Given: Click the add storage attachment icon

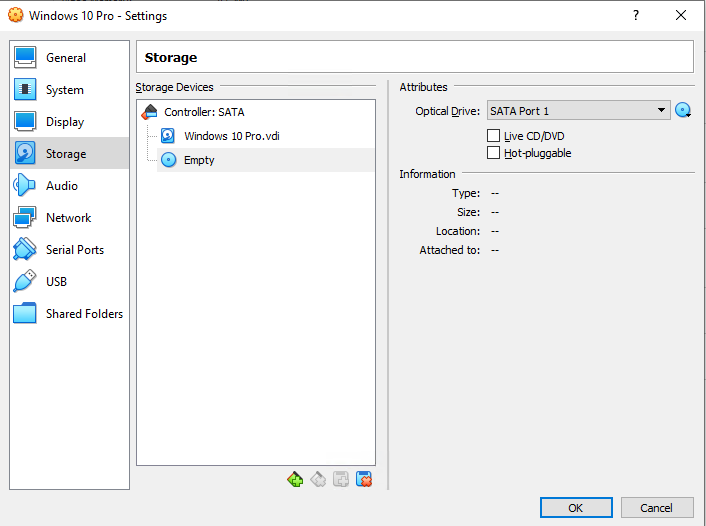Looking at the screenshot, I should [341, 480].
